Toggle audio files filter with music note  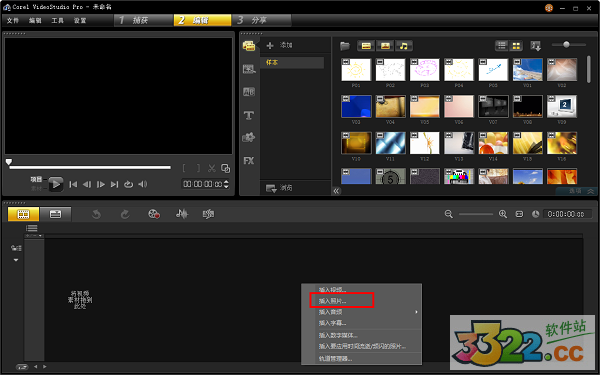(x=404, y=46)
